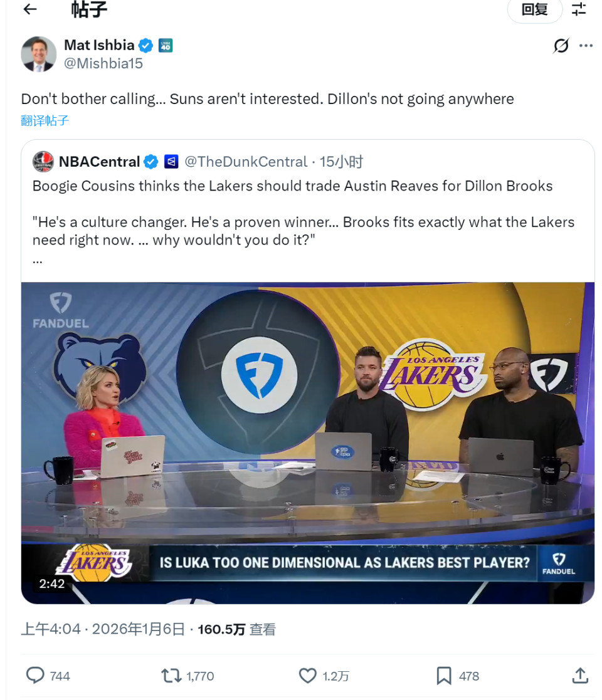Viewport: 602px width, 700px height.
Task: Open the NBACentral avatar
Action: coord(43,162)
